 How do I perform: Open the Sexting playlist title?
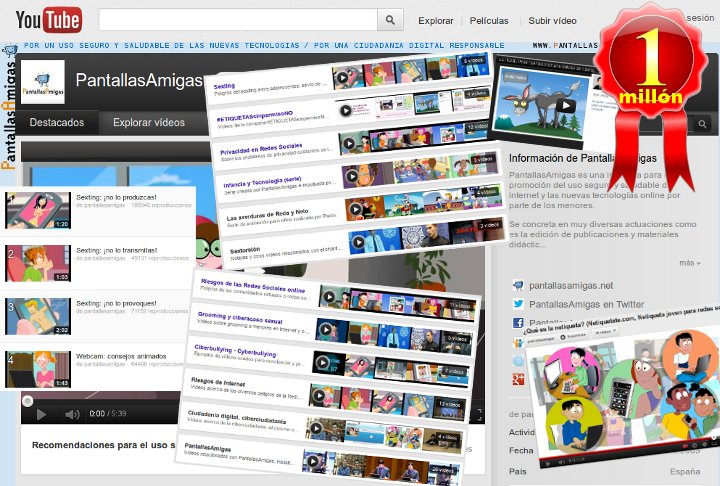point(225,86)
